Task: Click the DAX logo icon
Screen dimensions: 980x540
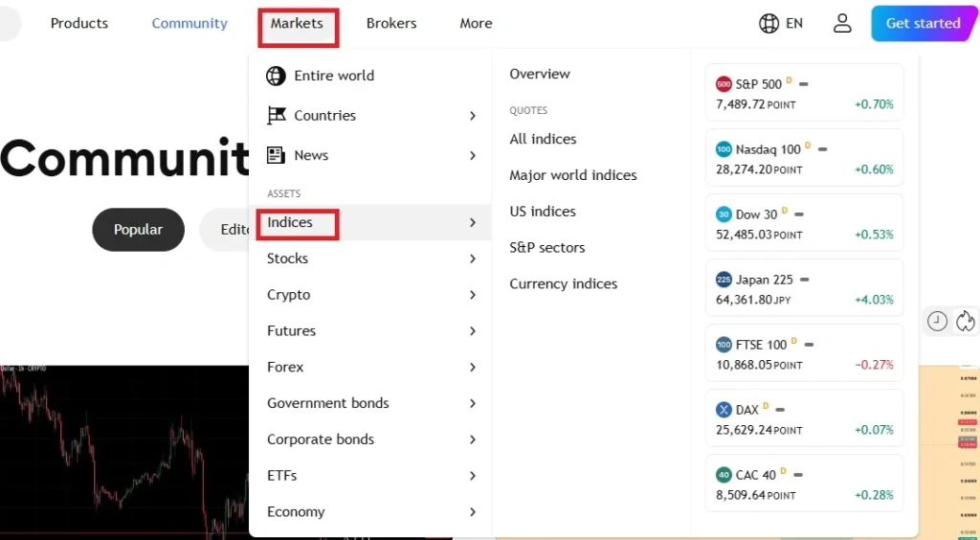Action: 724,410
